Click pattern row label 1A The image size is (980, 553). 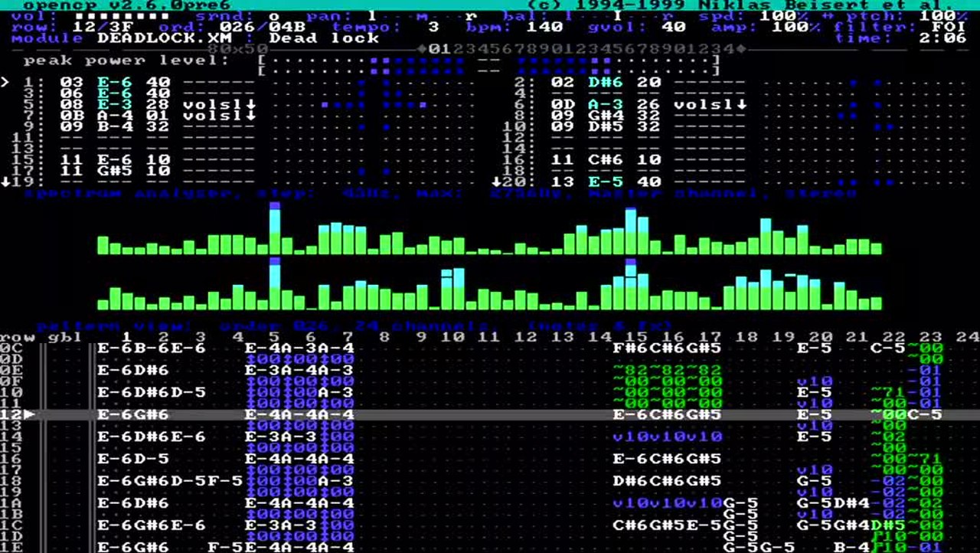click(11, 503)
